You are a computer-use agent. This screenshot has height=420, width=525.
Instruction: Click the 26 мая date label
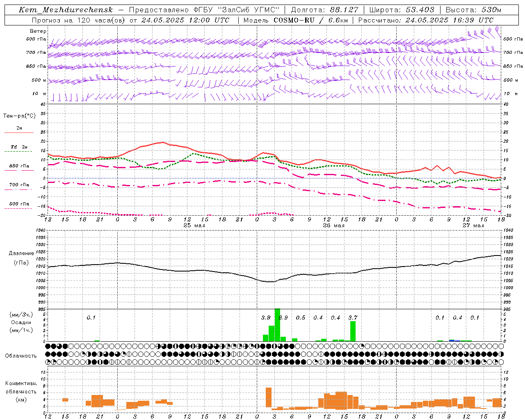tap(333, 226)
